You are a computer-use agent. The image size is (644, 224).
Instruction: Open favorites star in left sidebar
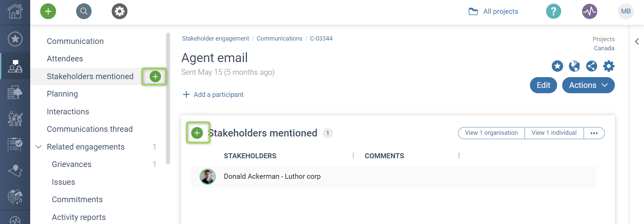(x=15, y=39)
